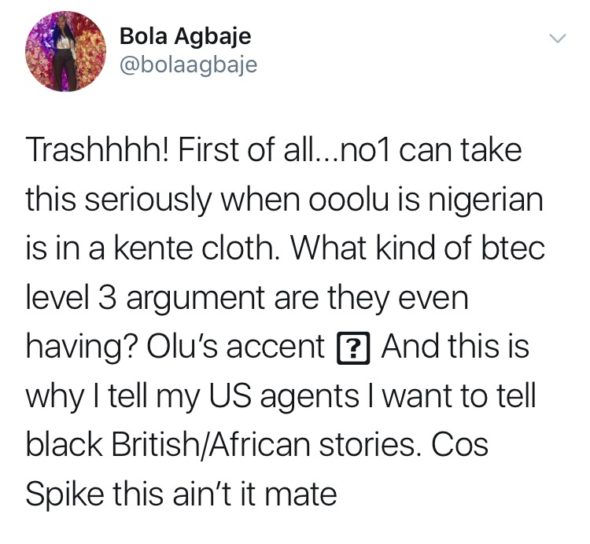Image resolution: width=590 pixels, height=544 pixels.
Task: Open Bola Agbaje's profile picture
Action: (x=65, y=51)
